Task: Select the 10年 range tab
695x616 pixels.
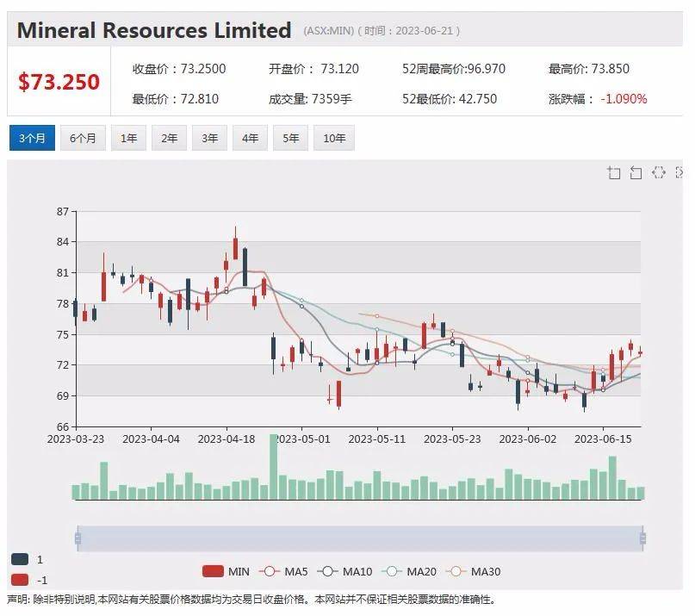Action: coord(334,138)
